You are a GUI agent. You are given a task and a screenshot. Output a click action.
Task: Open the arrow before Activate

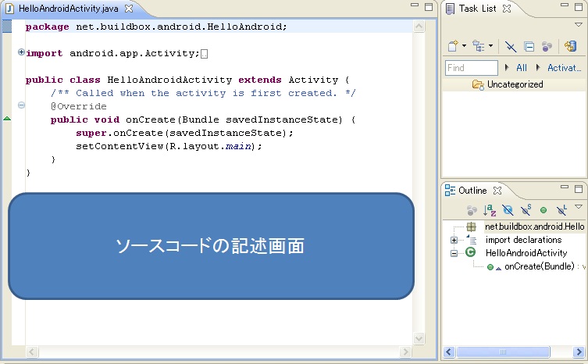click(x=538, y=67)
